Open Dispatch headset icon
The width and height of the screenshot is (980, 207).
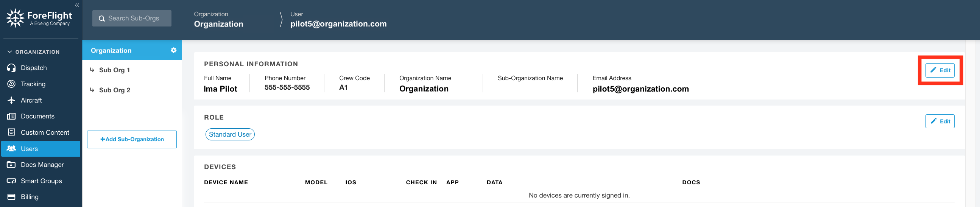(11, 68)
